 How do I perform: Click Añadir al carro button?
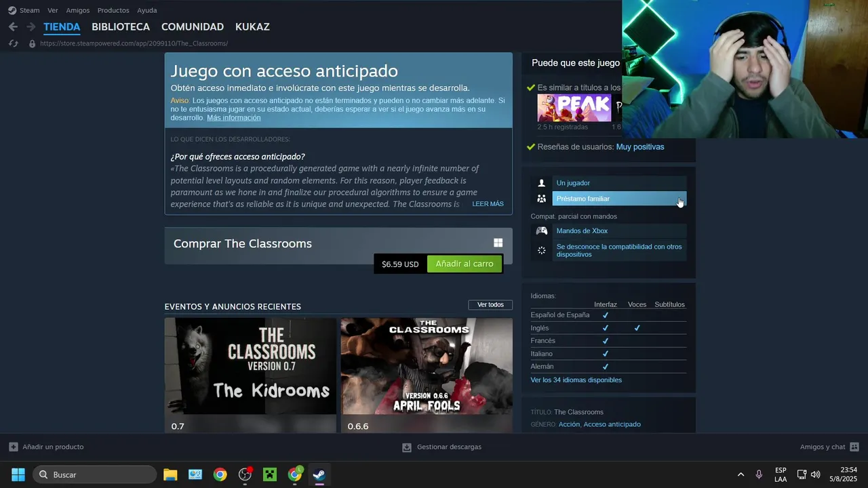tap(465, 264)
